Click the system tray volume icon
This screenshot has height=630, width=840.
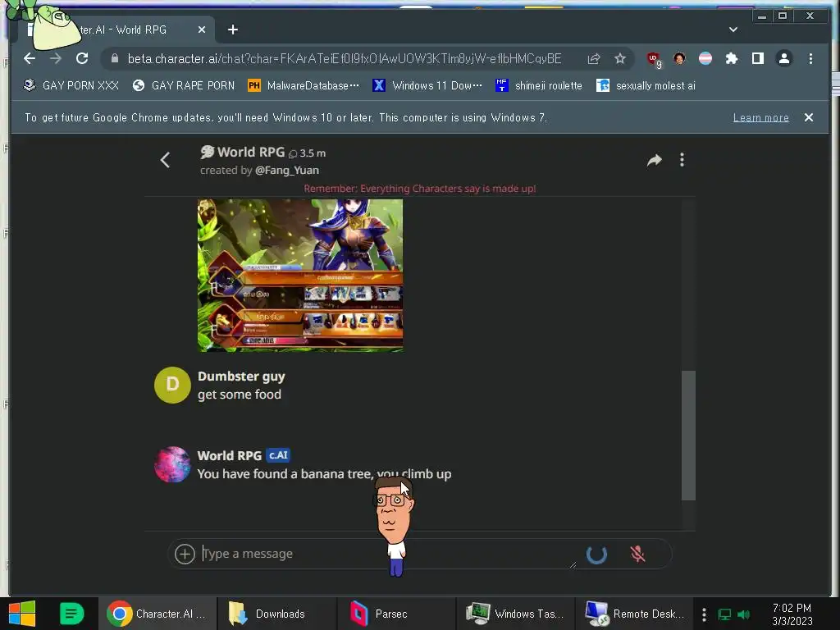pos(743,614)
